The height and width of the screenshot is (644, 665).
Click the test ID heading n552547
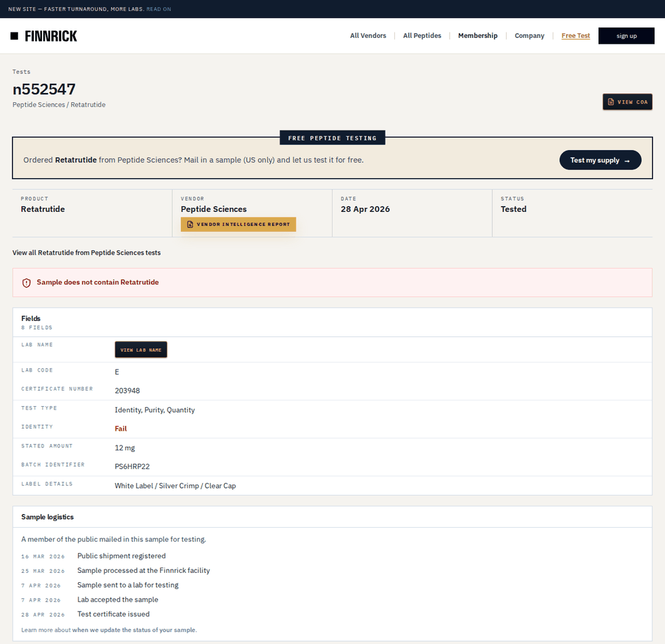[44, 89]
